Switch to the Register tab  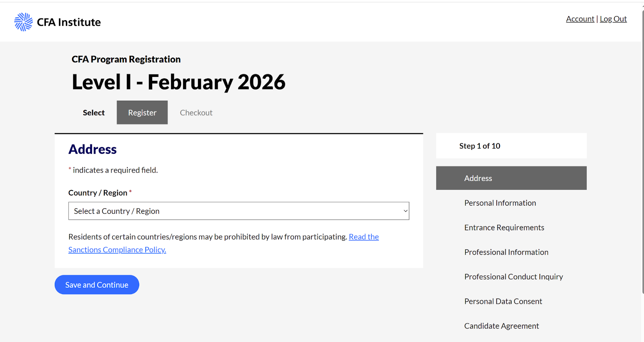(x=142, y=113)
